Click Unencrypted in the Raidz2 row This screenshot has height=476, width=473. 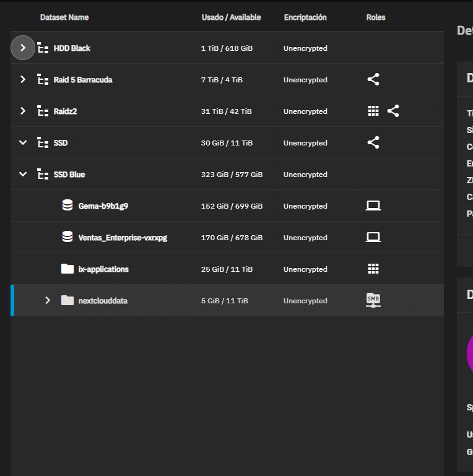(x=305, y=111)
